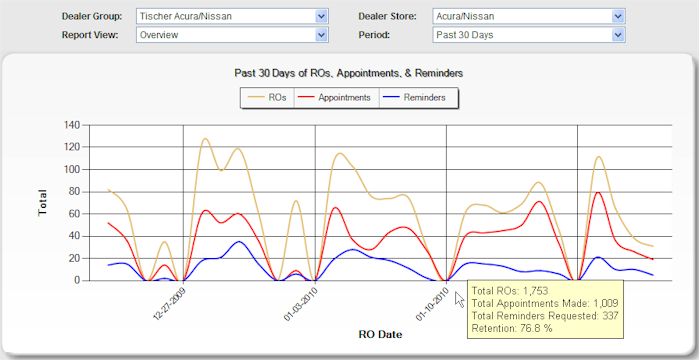Image resolution: width=700 pixels, height=361 pixels.
Task: Click Total Reminders Requested: 337 line
Action: [545, 316]
